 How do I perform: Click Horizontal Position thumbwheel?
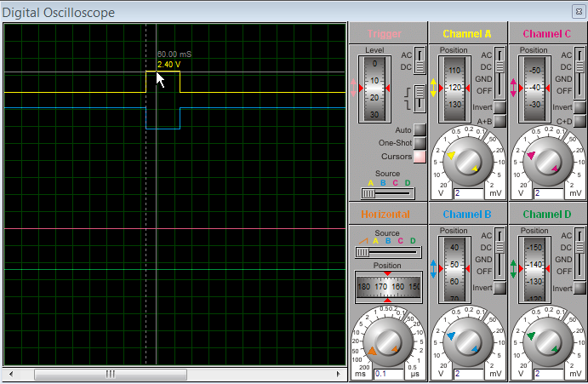coord(388,287)
